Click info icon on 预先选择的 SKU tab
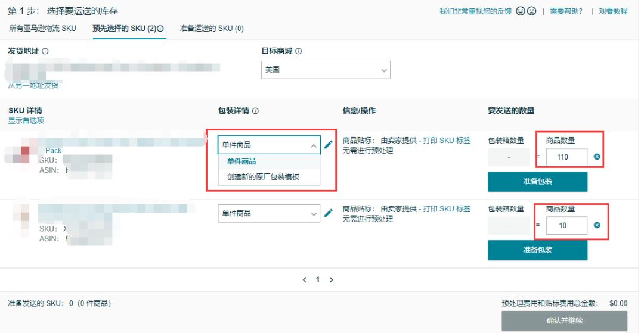The height and width of the screenshot is (333, 644). (160, 29)
